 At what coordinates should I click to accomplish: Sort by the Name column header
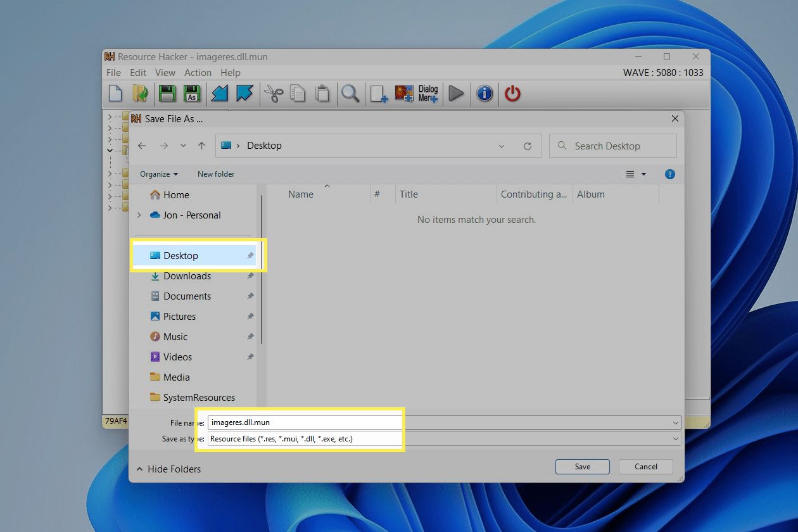(x=301, y=194)
